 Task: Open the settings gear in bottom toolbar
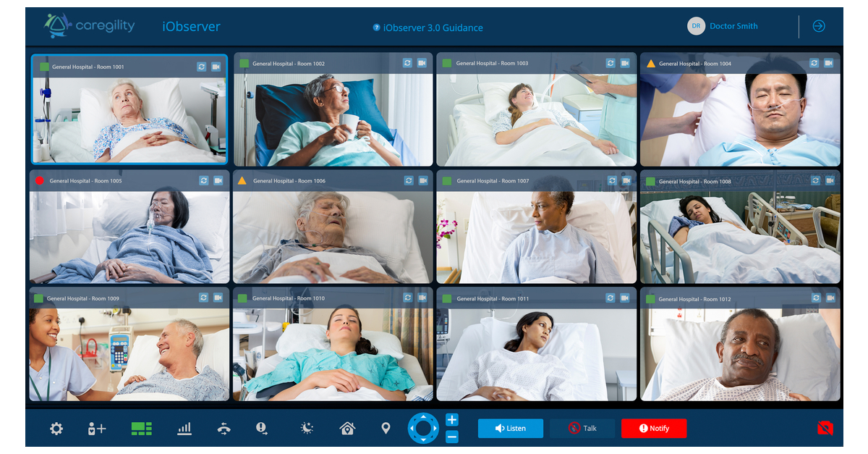point(56,428)
